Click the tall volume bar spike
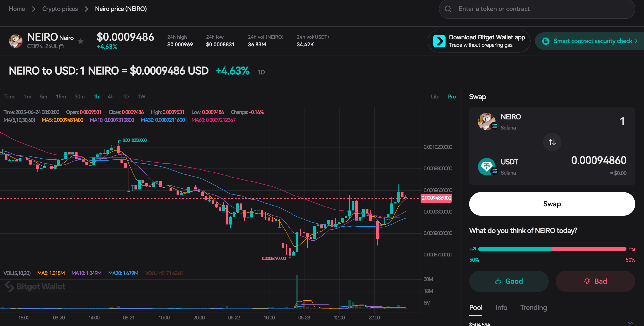The height and width of the screenshot is (326, 644). (297, 291)
